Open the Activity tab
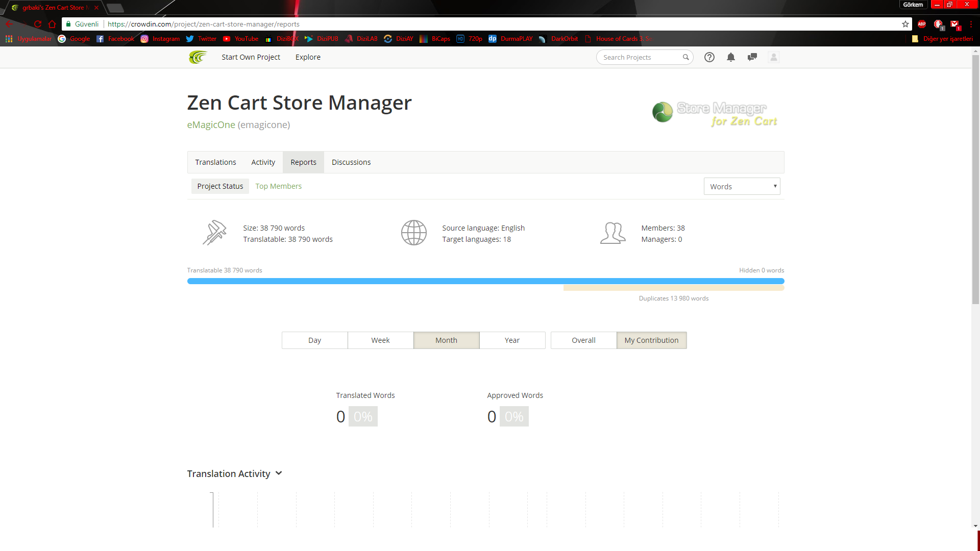Screen dimensions: 980x551 (x=263, y=162)
